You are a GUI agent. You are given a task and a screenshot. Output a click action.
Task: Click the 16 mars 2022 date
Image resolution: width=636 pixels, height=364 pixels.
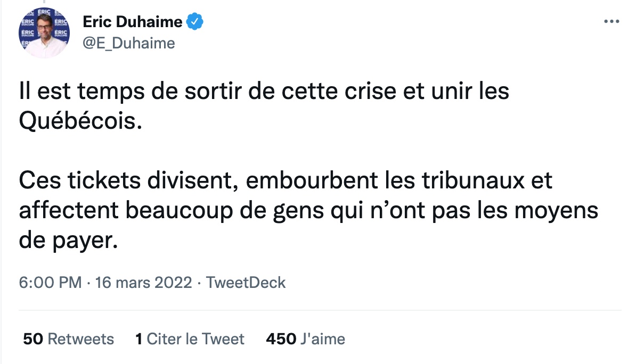143,283
